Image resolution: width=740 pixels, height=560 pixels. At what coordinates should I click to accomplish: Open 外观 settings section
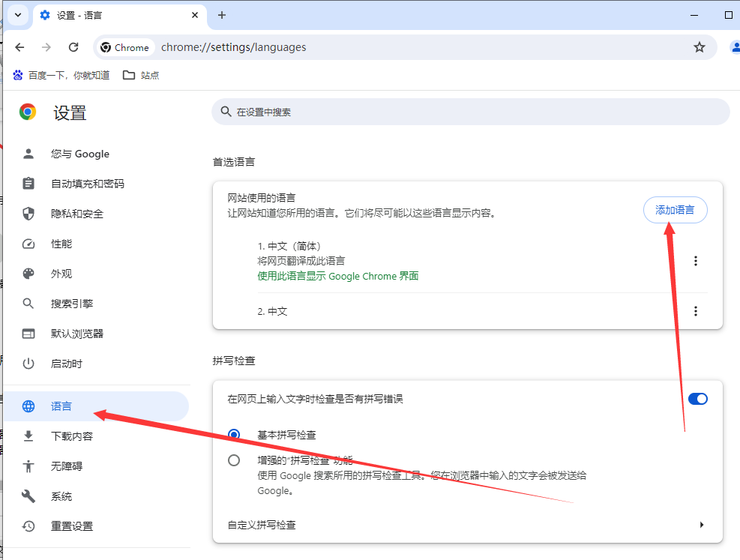pos(96,274)
